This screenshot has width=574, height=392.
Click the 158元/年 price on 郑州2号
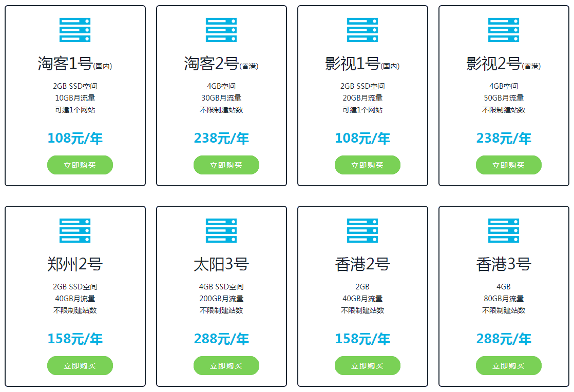point(75,339)
